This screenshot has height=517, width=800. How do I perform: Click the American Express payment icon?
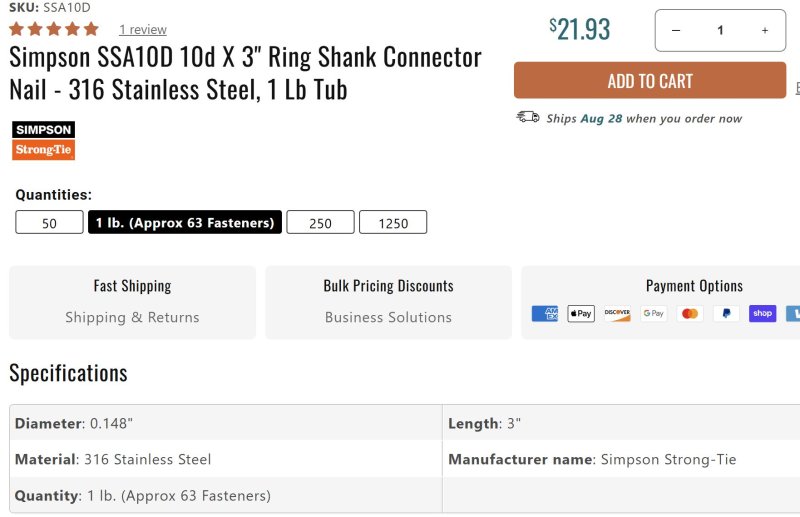click(x=545, y=314)
